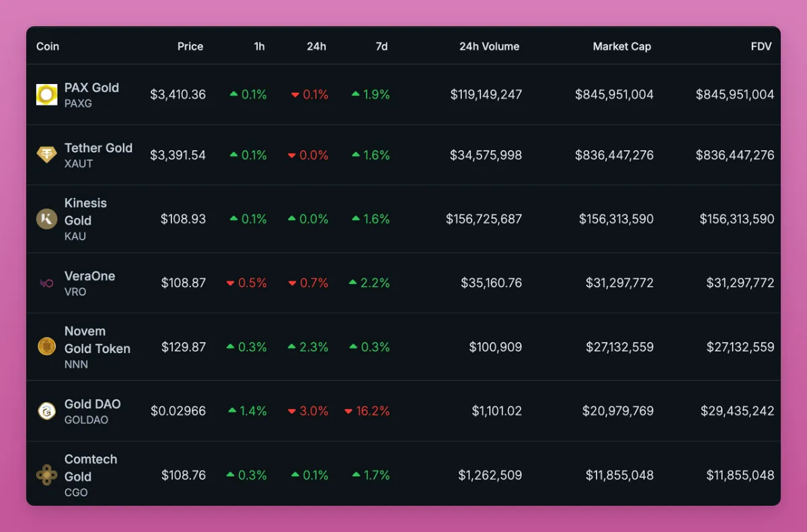The image size is (807, 532).
Task: Click the Novem Gold Token icon
Action: (46, 347)
